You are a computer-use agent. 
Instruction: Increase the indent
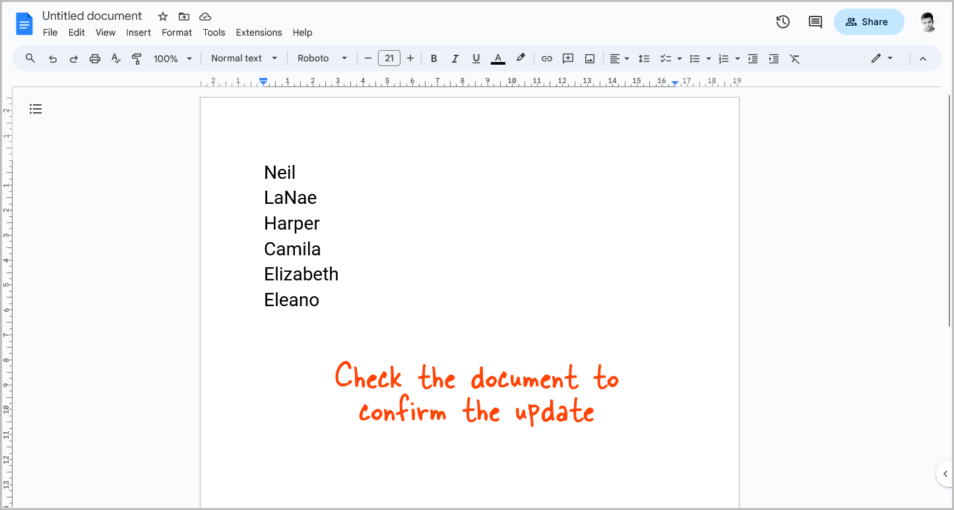[773, 59]
